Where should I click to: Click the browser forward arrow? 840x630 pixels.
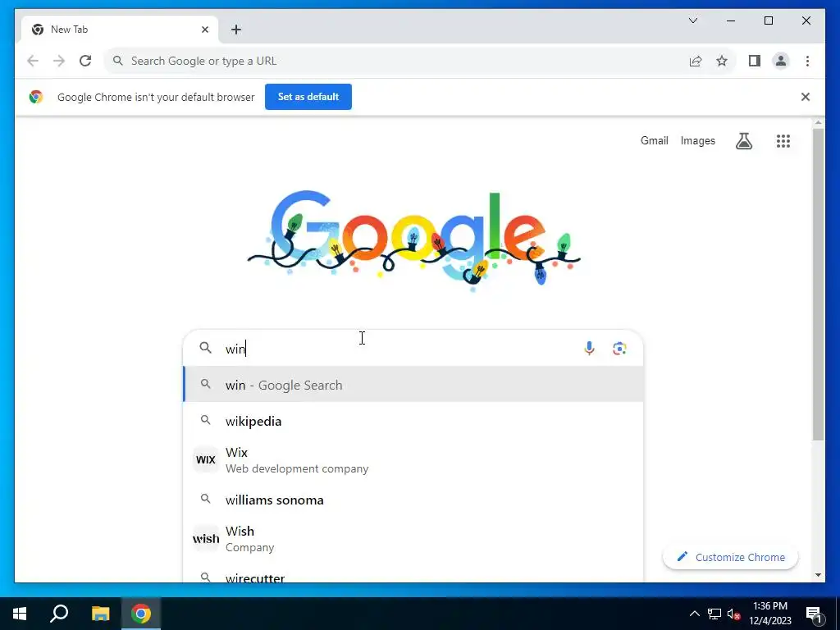[59, 61]
